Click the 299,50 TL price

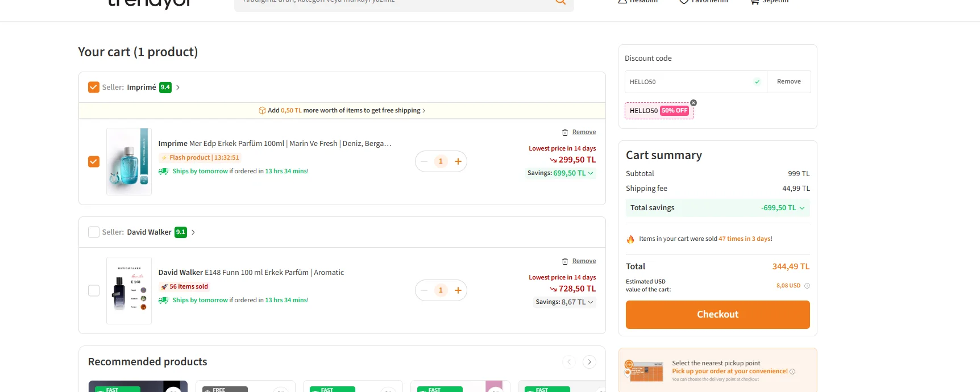pos(577,160)
